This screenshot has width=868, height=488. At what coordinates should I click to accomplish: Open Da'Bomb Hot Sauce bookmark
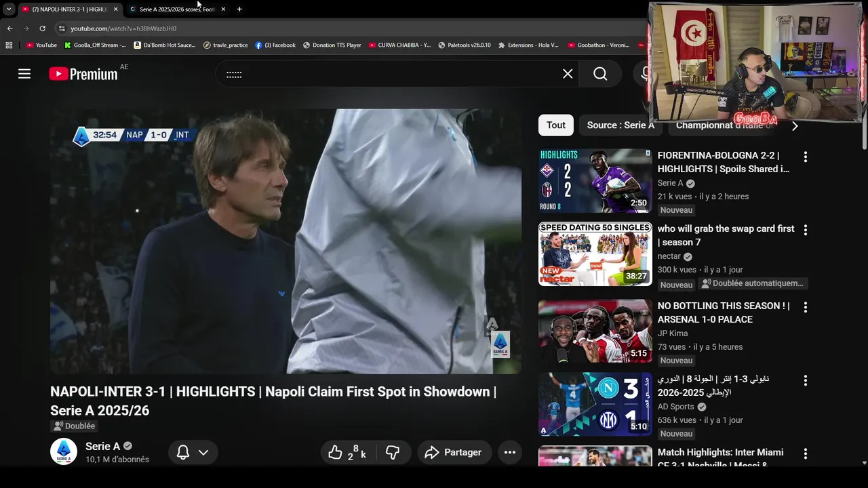point(165,45)
